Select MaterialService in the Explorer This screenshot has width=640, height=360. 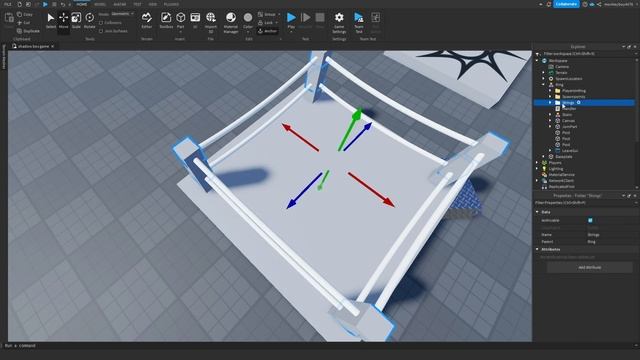[x=562, y=175]
